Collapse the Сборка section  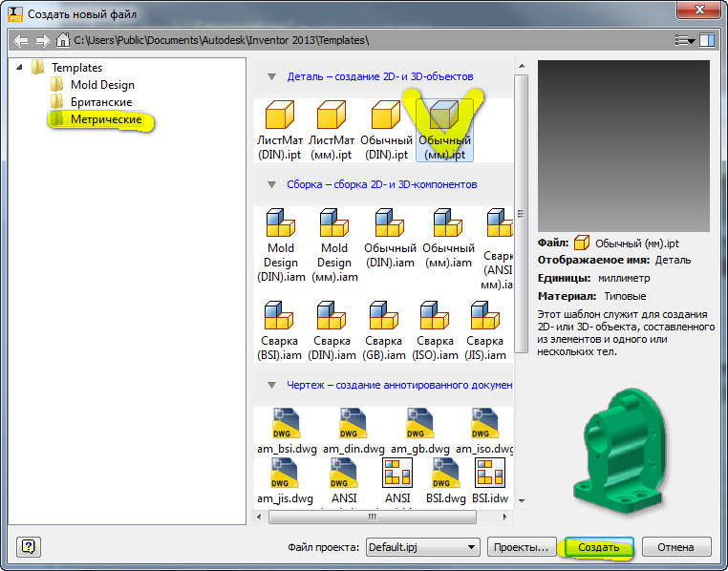pyautogui.click(x=272, y=185)
